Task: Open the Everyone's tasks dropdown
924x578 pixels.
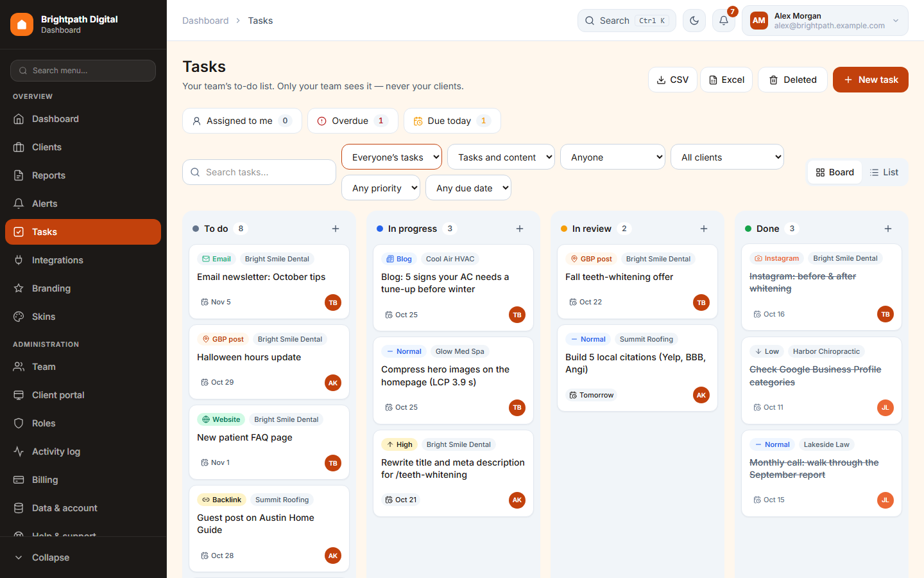Action: [x=391, y=157]
